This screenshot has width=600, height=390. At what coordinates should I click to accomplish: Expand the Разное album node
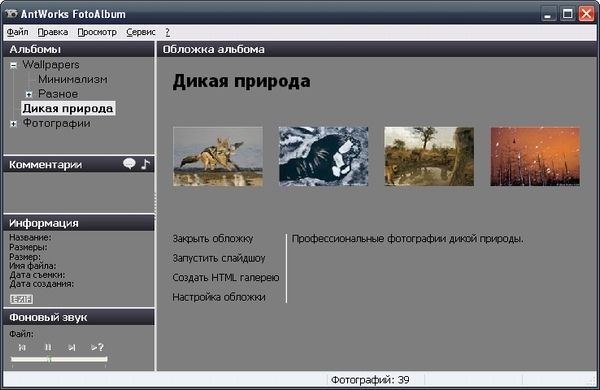[29, 94]
